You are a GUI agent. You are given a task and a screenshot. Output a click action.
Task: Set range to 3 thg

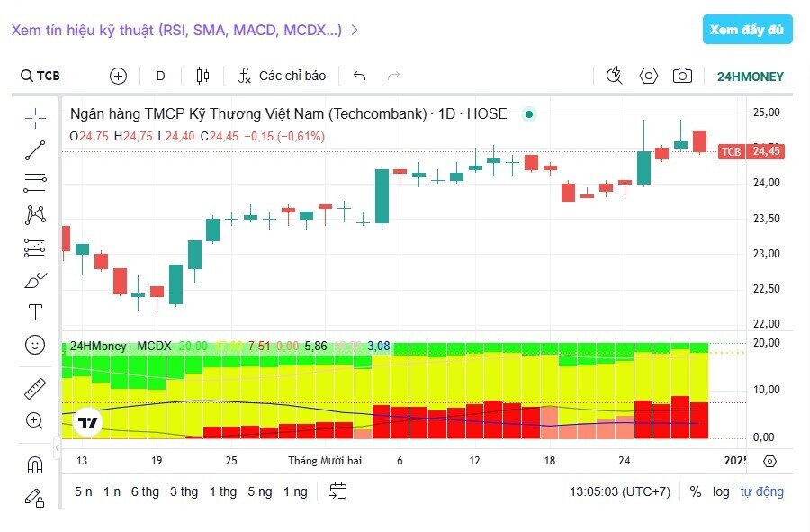pos(184,491)
